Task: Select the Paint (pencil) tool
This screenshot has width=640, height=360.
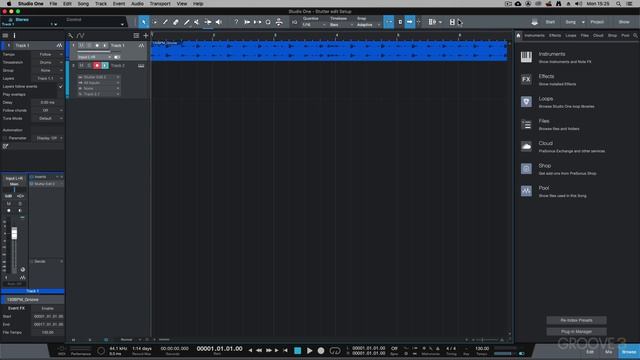Action: pos(187,22)
